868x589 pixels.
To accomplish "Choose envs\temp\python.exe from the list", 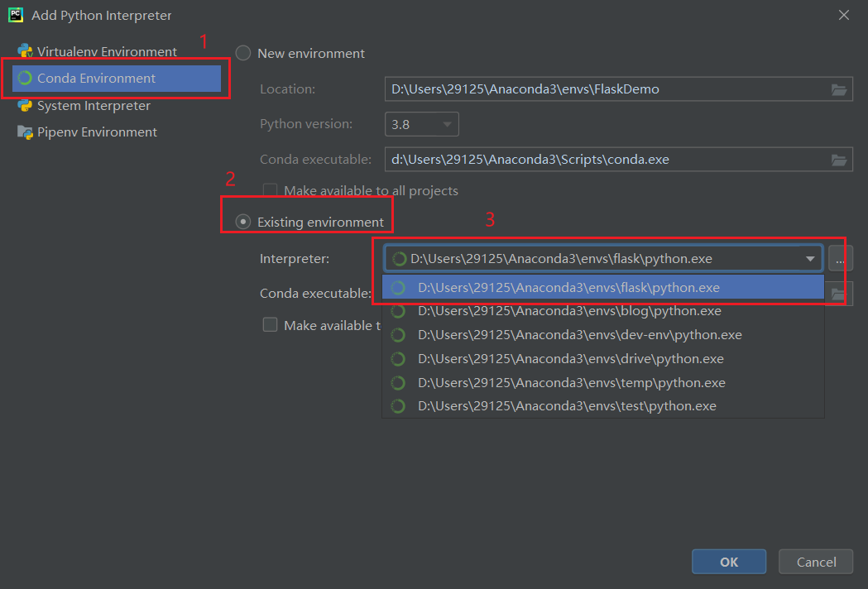I will (x=603, y=382).
